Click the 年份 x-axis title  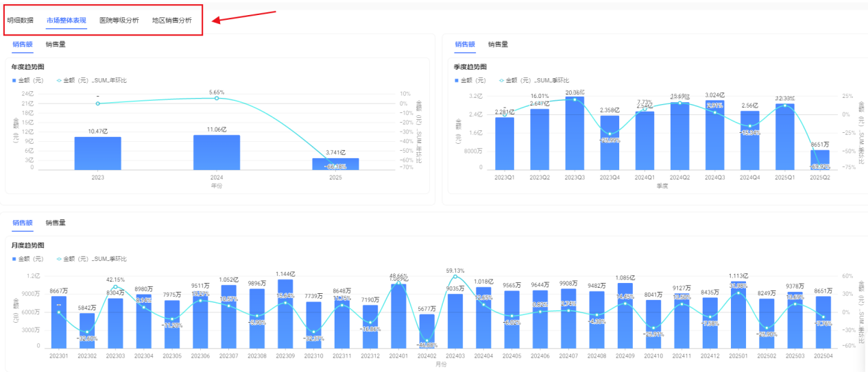click(217, 186)
